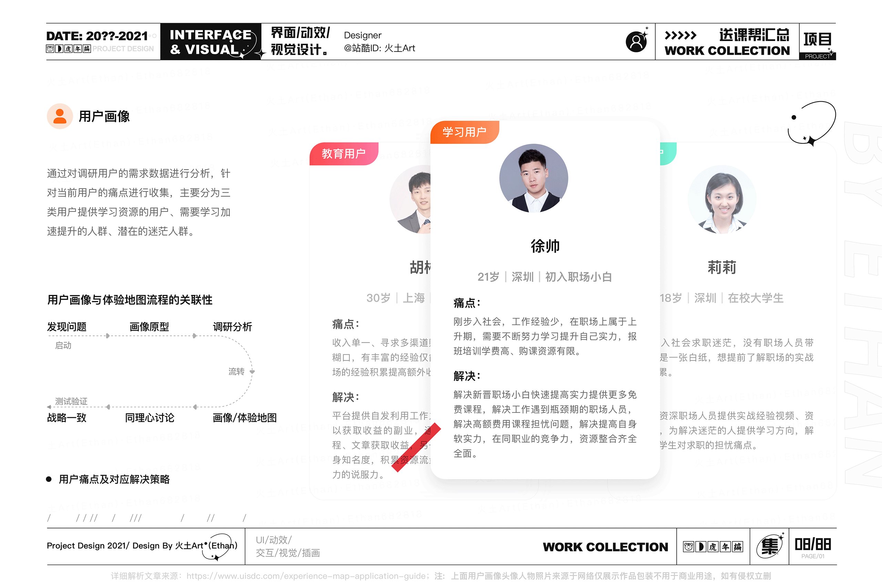The width and height of the screenshot is (882, 588).
Task: Click the Designer @站酷ID: 火土Art credit
Action: [x=379, y=42]
